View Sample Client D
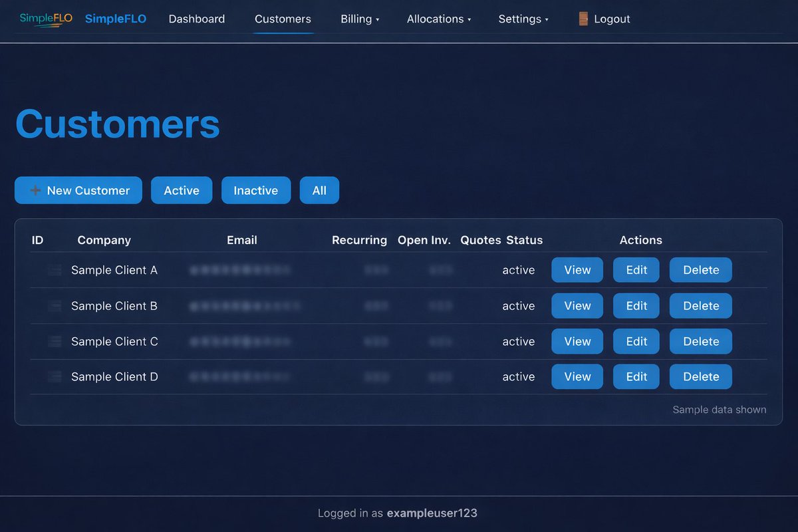 click(577, 376)
